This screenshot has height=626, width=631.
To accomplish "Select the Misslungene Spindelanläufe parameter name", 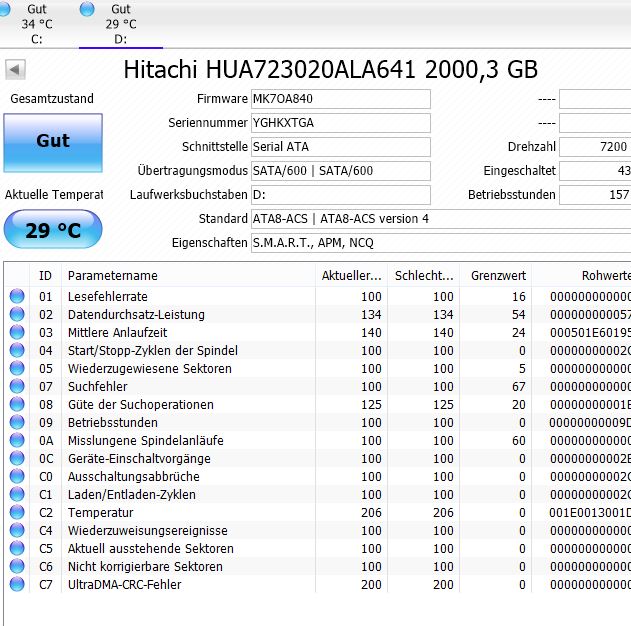I will pos(146,441).
